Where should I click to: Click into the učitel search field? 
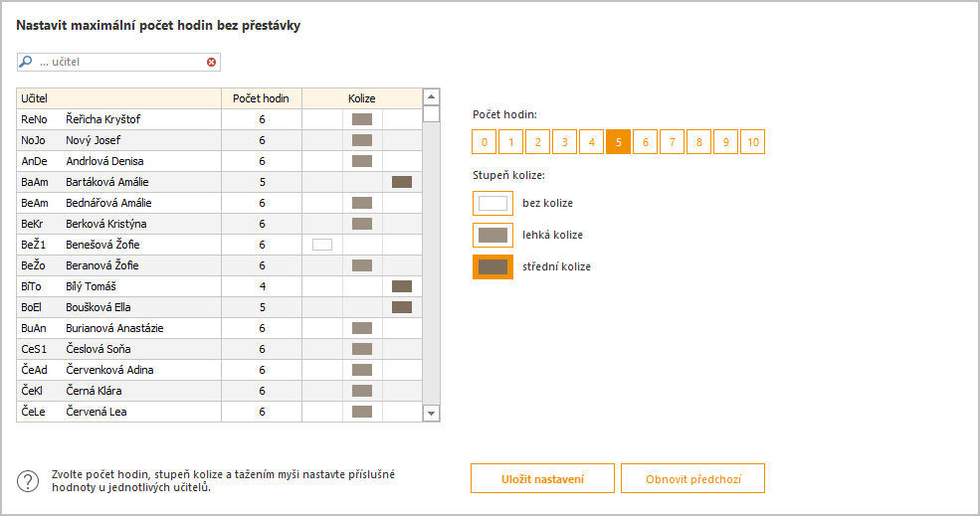click(x=121, y=62)
